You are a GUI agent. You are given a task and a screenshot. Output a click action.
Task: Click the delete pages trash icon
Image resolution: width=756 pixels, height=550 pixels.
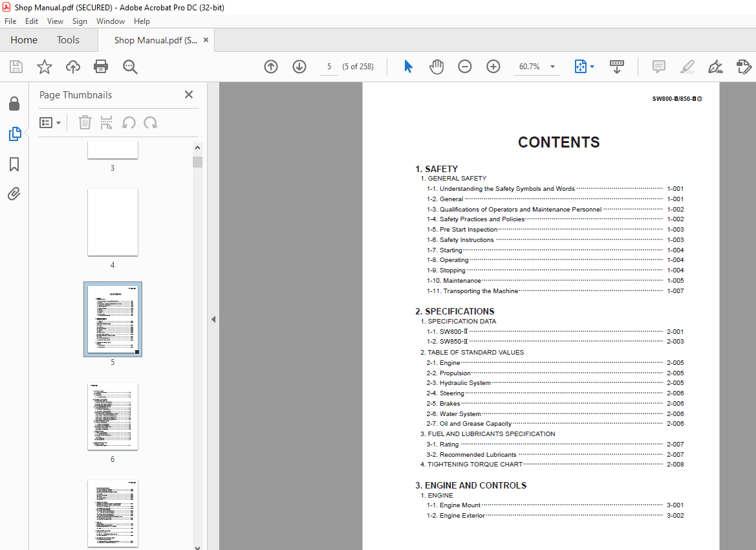85,122
